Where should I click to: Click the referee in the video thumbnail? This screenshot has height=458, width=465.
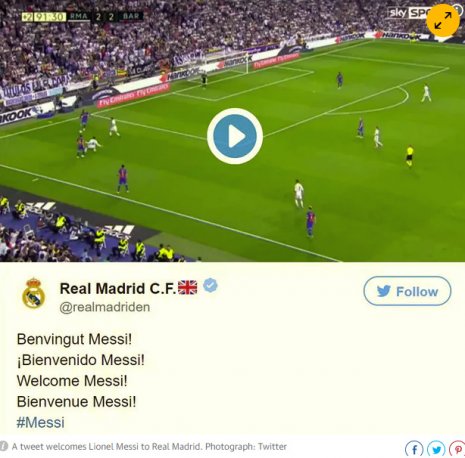[x=409, y=156]
